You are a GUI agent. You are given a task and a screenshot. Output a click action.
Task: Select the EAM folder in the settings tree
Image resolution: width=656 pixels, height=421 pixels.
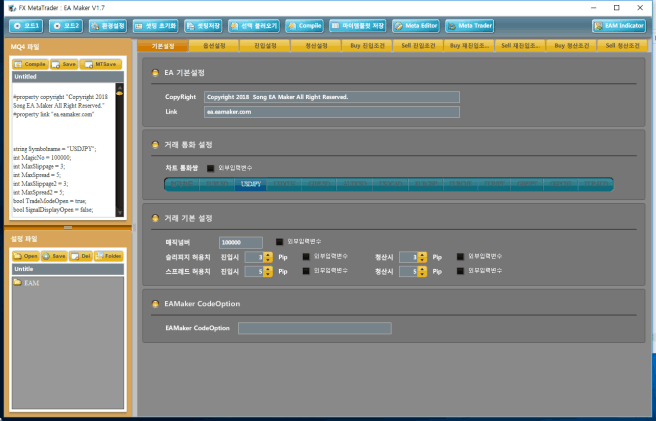pyautogui.click(x=32, y=284)
